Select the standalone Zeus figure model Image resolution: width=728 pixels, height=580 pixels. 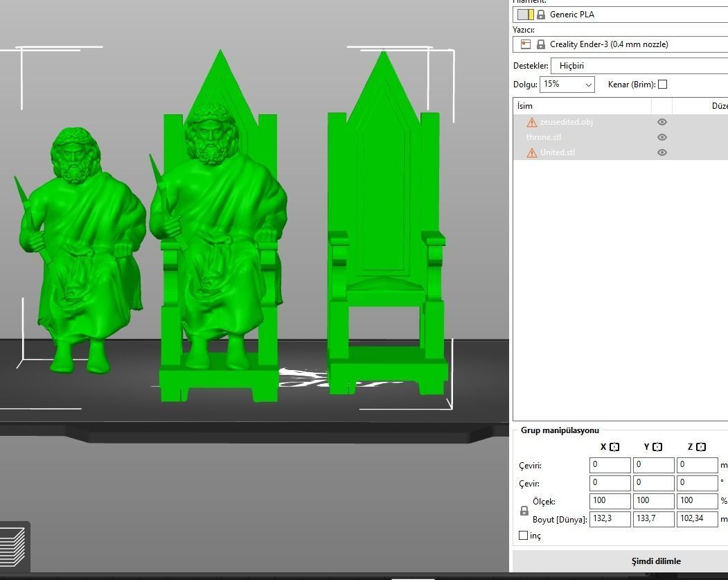[81, 251]
